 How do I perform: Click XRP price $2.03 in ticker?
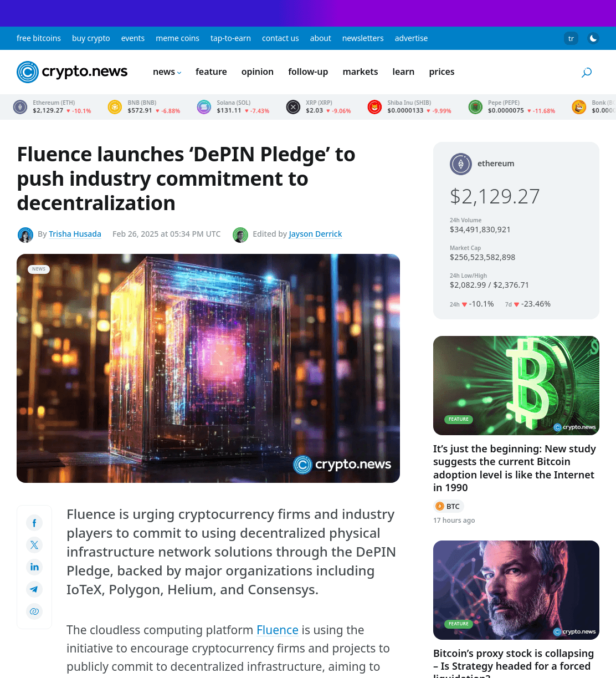[x=314, y=111]
